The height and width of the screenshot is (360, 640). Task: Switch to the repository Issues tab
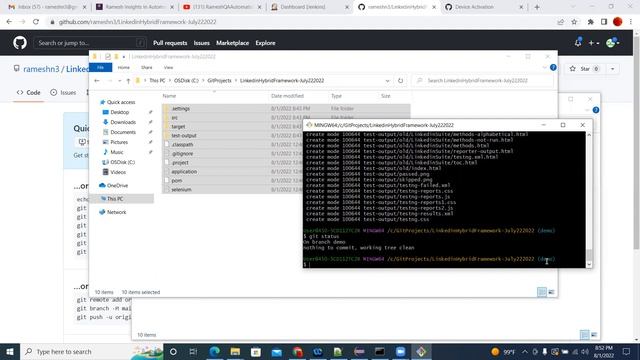(x=63, y=93)
